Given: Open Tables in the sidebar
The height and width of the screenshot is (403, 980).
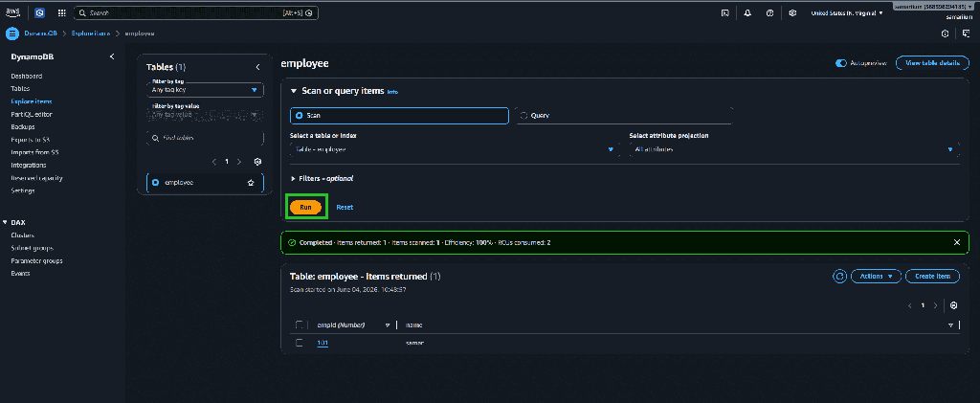Looking at the screenshot, I should [20, 89].
